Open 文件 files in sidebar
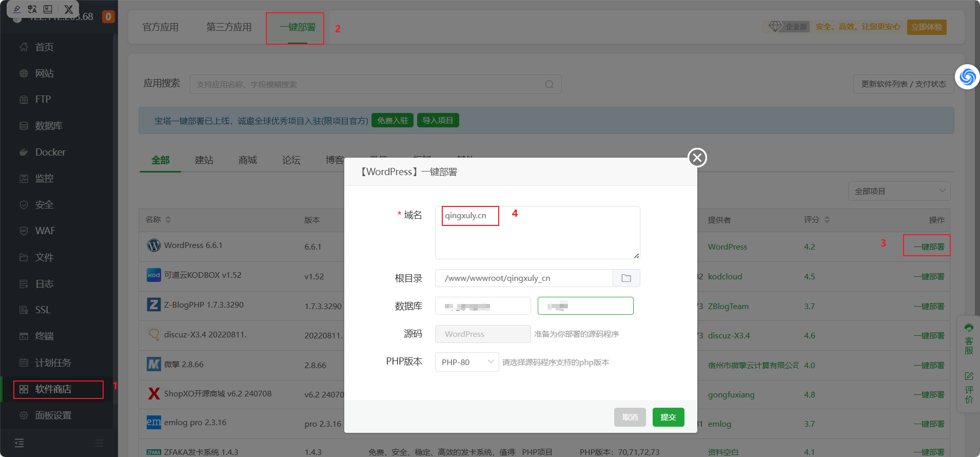The height and width of the screenshot is (457, 980). [44, 257]
